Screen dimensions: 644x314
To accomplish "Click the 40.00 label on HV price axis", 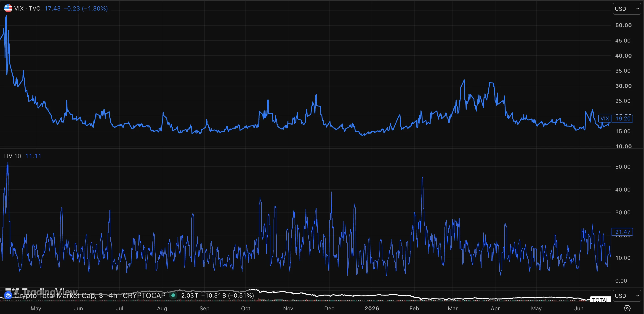I will 623,189.
